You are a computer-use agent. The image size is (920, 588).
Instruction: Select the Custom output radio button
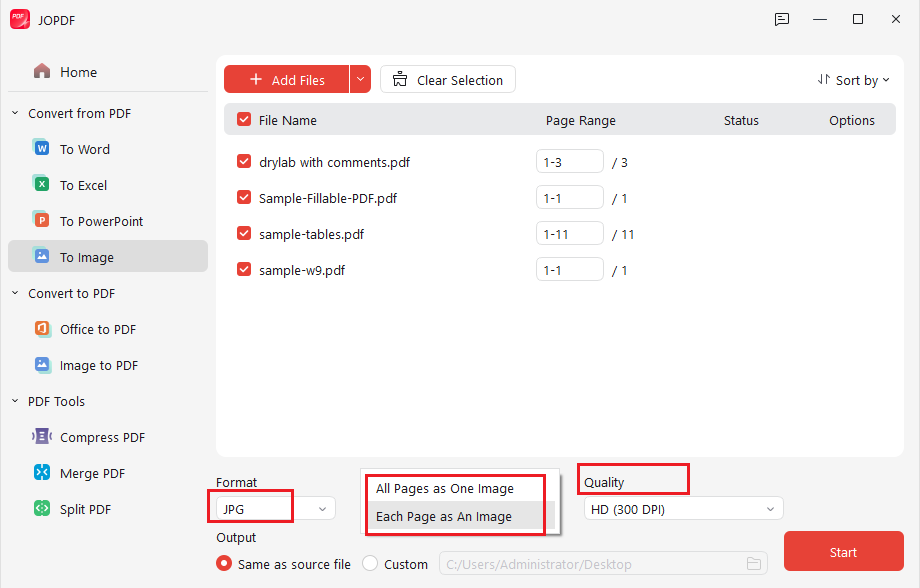(370, 563)
